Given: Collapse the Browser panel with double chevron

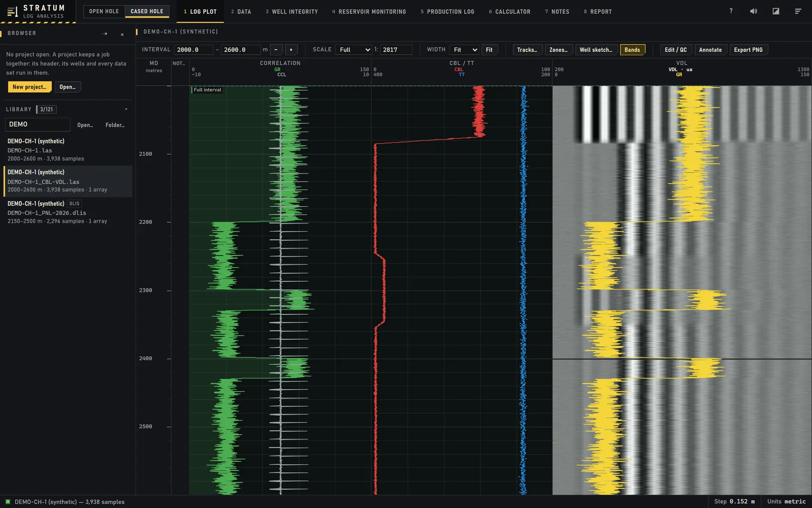Looking at the screenshot, I should pos(122,34).
